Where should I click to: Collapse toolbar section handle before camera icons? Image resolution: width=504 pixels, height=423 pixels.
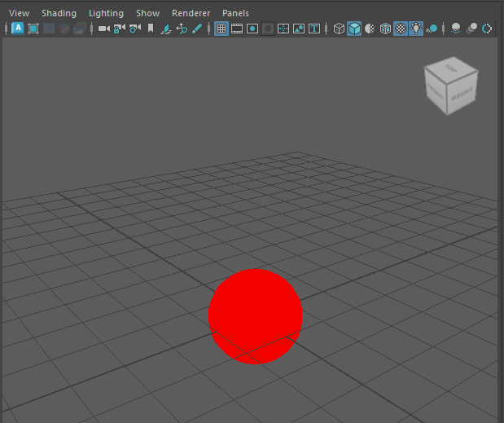tap(92, 29)
